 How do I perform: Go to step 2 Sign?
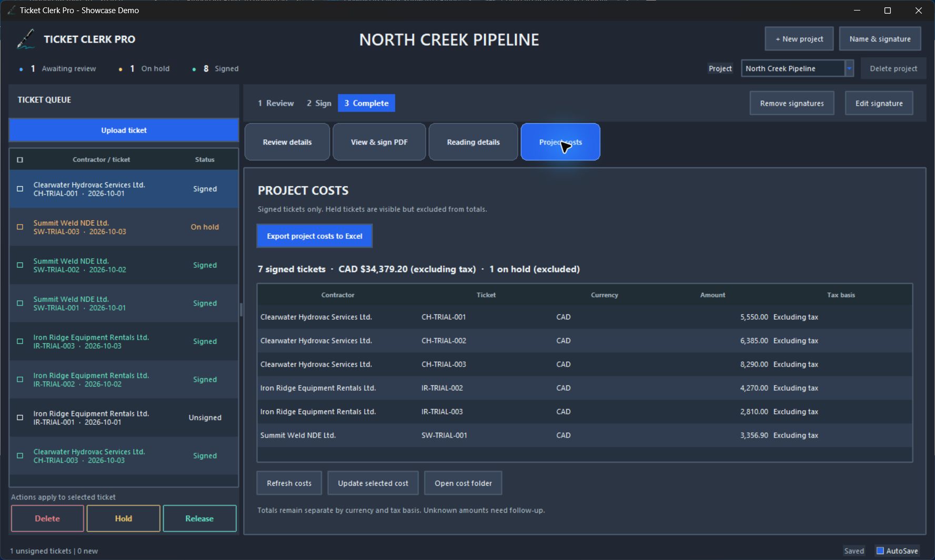coord(319,103)
